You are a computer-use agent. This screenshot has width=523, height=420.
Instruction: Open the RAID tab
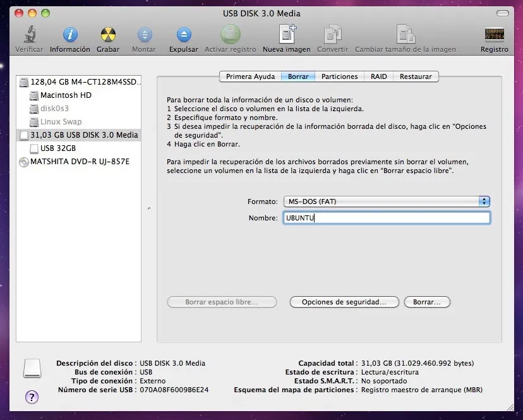click(379, 76)
